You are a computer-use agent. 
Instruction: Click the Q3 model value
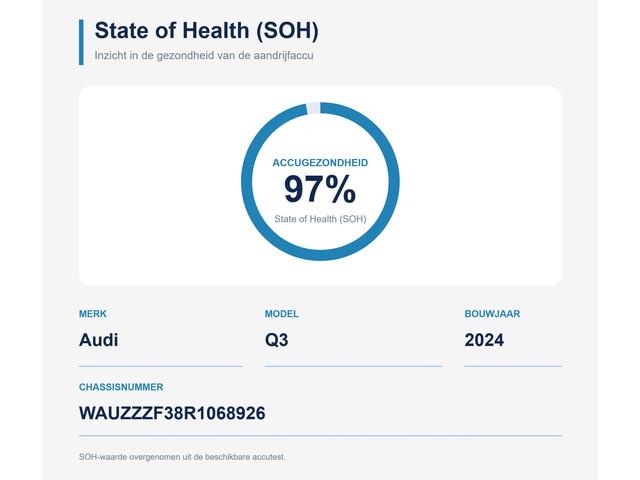pyautogui.click(x=276, y=340)
